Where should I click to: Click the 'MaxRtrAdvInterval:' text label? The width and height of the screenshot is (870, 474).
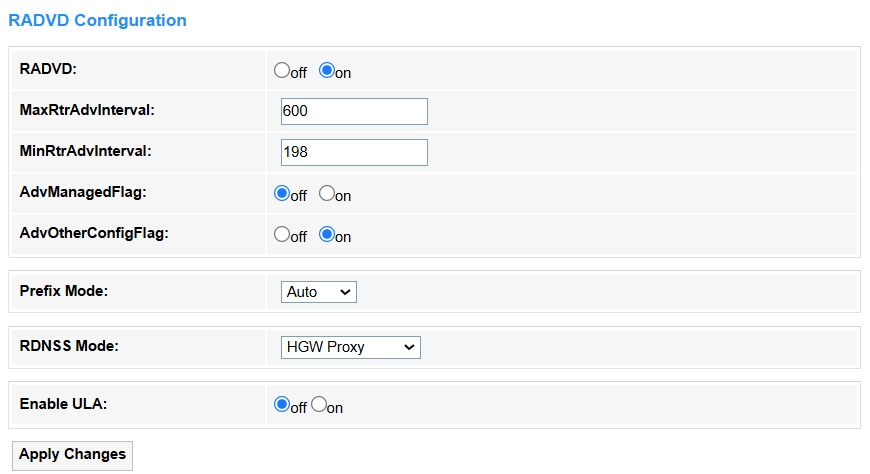[87, 110]
